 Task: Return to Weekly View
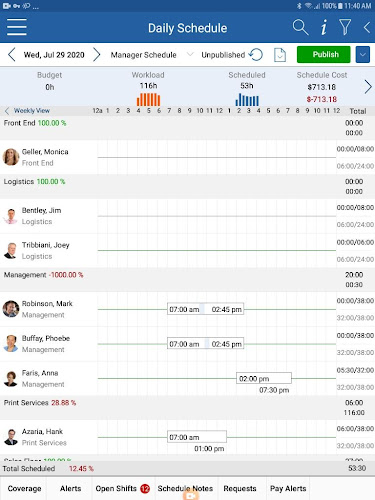click(x=28, y=111)
